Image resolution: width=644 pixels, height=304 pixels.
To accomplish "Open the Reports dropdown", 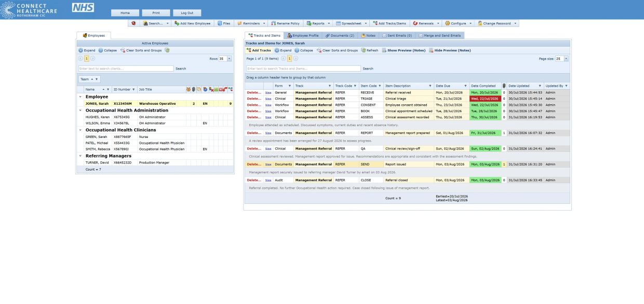I will [x=318, y=23].
